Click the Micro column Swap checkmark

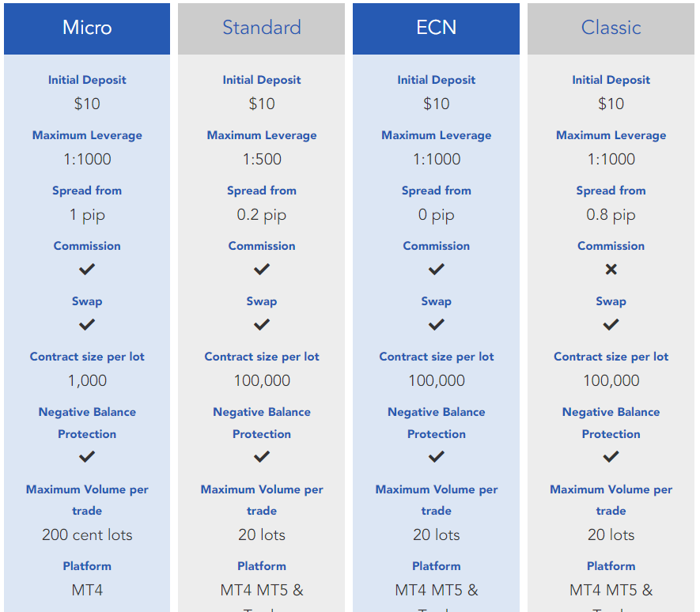[87, 325]
